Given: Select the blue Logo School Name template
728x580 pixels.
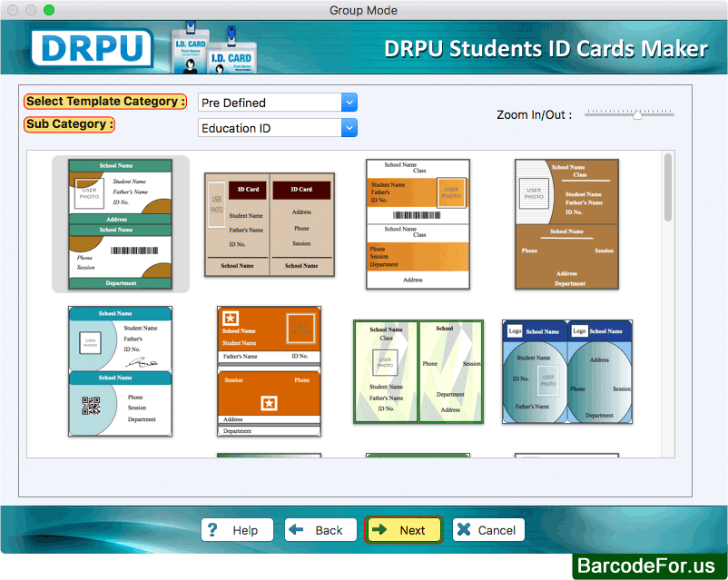Looking at the screenshot, I should [x=567, y=371].
